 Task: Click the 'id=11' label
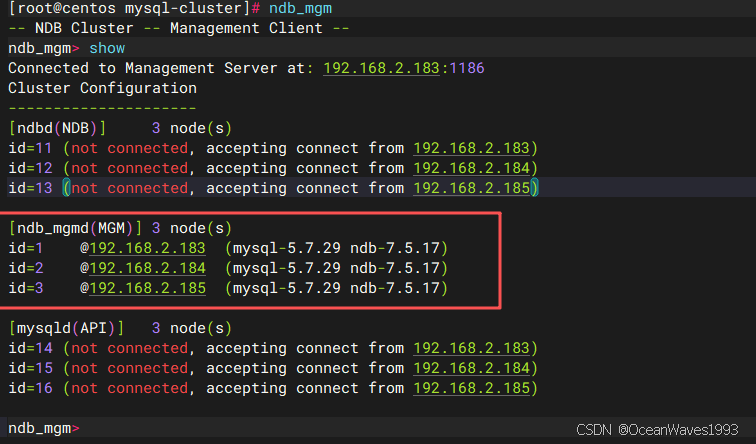tap(30, 148)
